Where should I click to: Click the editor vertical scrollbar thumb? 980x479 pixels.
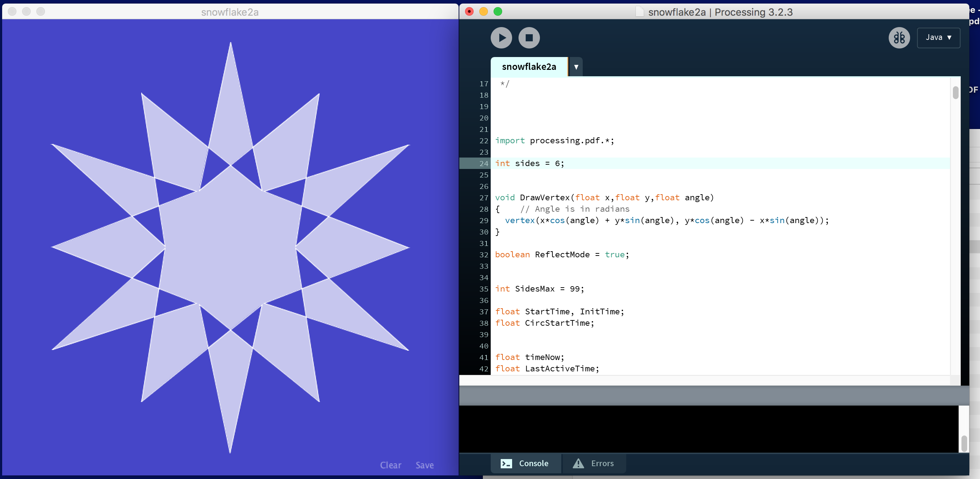pyautogui.click(x=955, y=92)
